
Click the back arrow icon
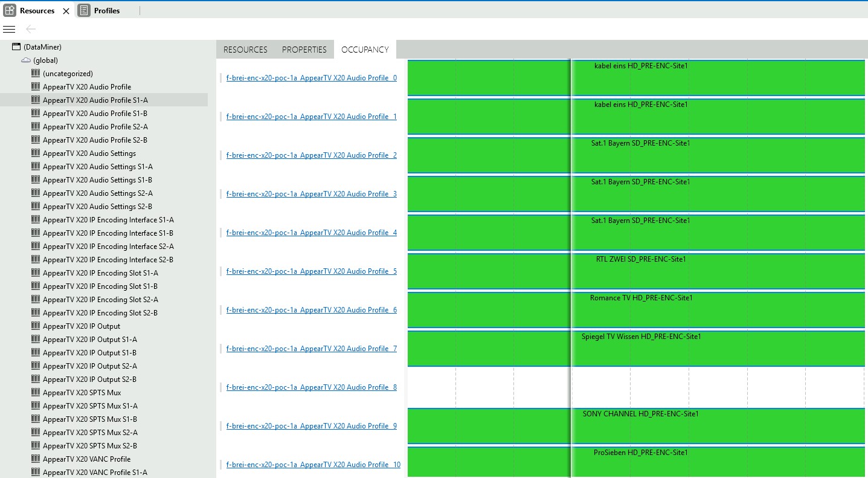31,29
